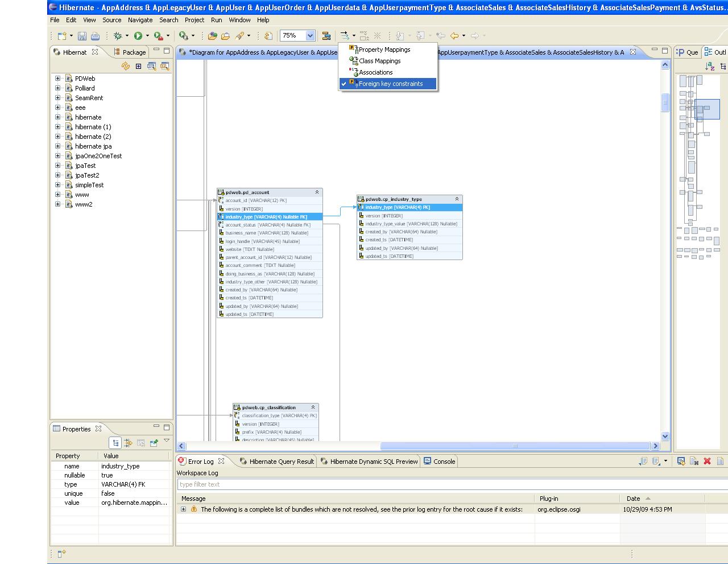Toggle Property Mappings connections
This screenshot has width=728, height=564.
384,50
